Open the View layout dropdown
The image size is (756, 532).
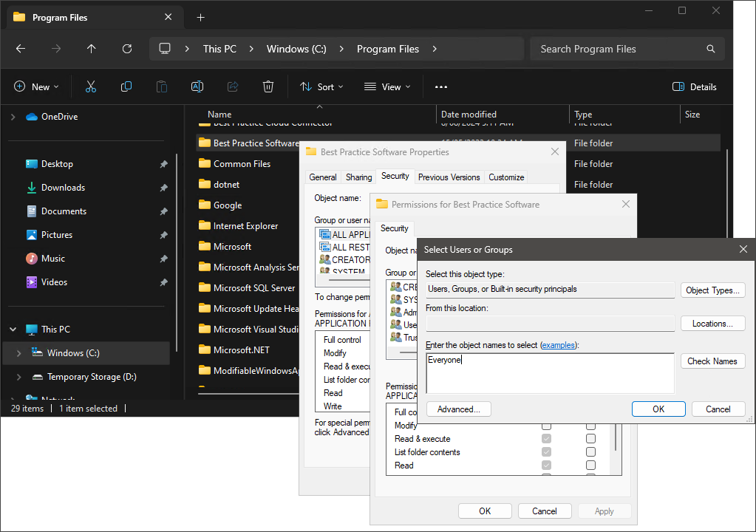[x=387, y=86]
